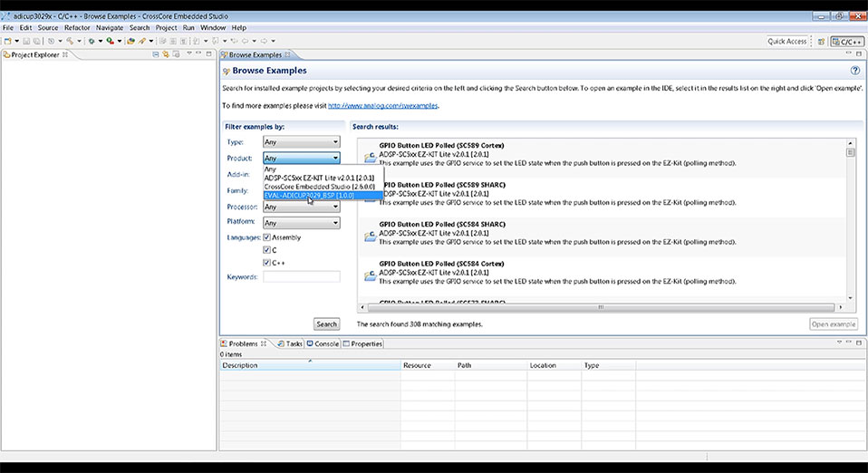
Task: Open the analog.com swexamples link
Action: coord(383,105)
